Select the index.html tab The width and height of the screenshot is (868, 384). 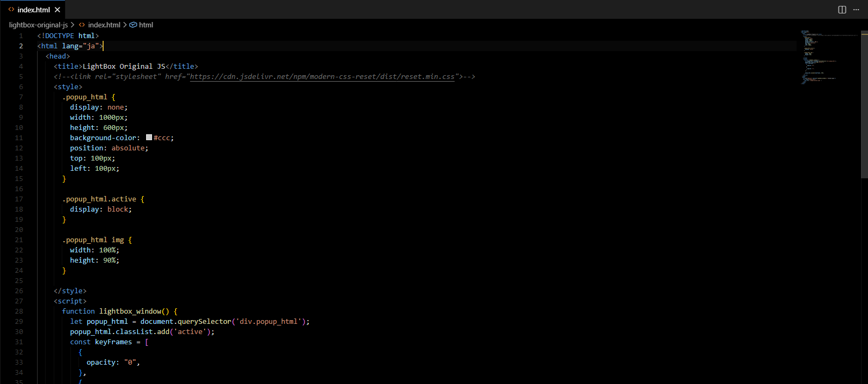coord(33,10)
